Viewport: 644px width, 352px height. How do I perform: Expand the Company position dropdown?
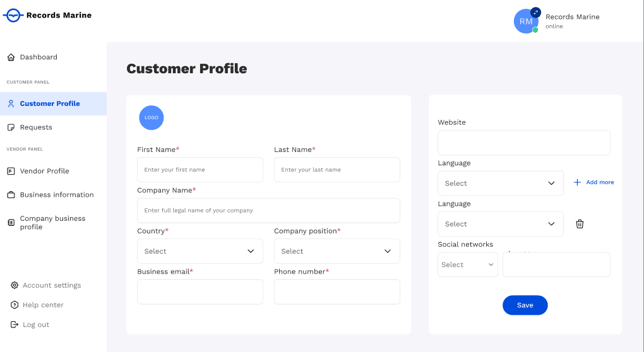tap(337, 251)
